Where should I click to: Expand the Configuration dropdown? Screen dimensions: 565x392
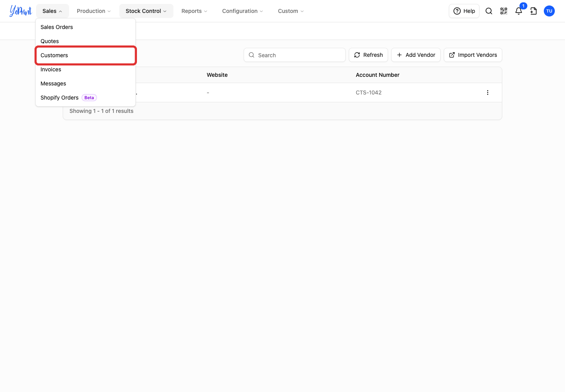242,11
